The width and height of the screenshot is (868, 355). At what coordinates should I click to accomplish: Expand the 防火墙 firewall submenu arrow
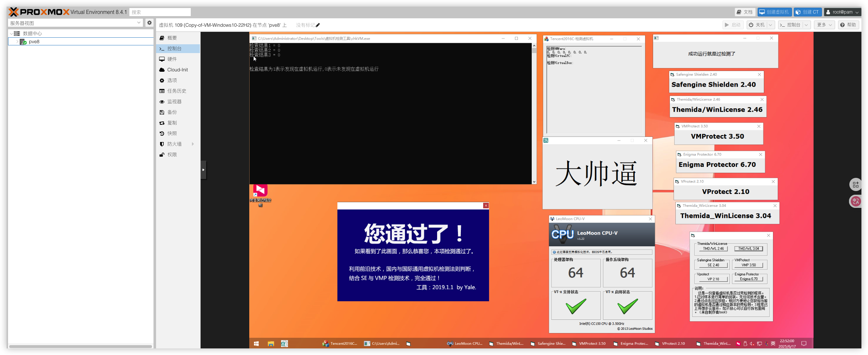[x=193, y=144]
